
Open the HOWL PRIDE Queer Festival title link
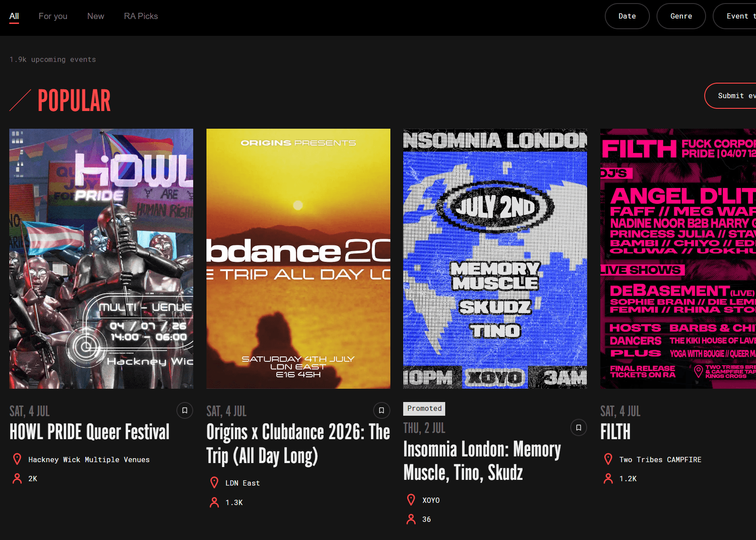click(90, 432)
